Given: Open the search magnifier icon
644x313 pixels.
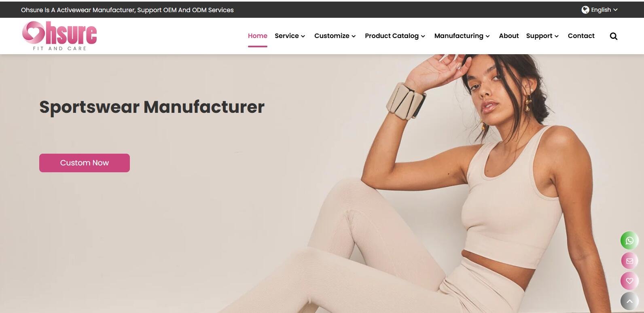Looking at the screenshot, I should [613, 36].
